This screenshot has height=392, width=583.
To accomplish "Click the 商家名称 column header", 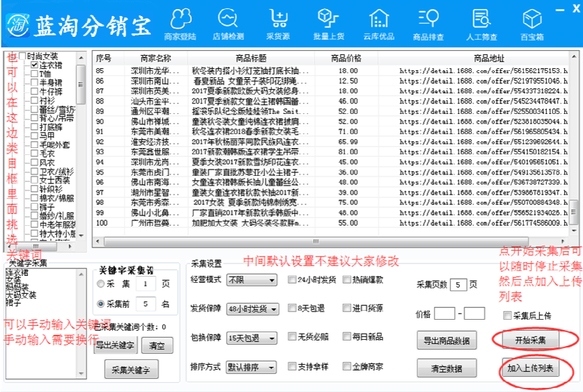I will coord(156,58).
